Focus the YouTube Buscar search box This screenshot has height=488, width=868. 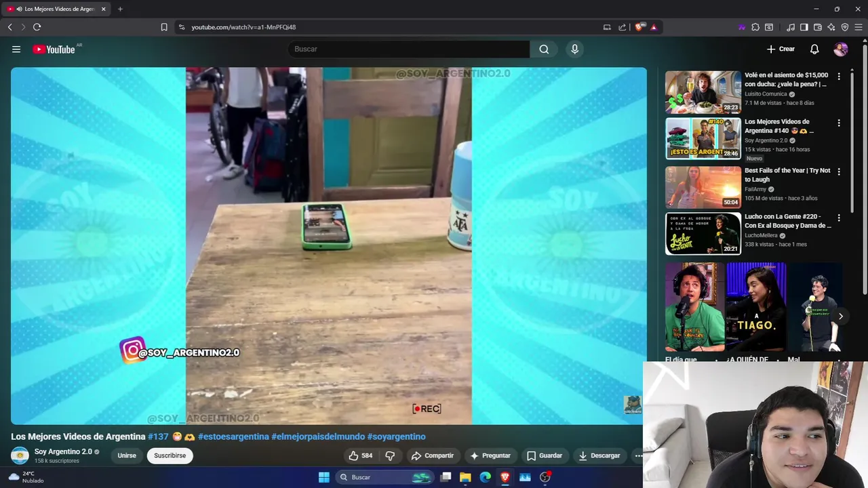click(x=409, y=49)
